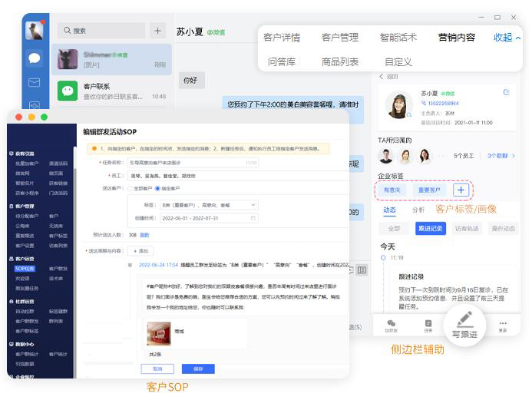Click the red close dot of SOP window
Viewport: 532px width, 400px height.
[x=19, y=117]
